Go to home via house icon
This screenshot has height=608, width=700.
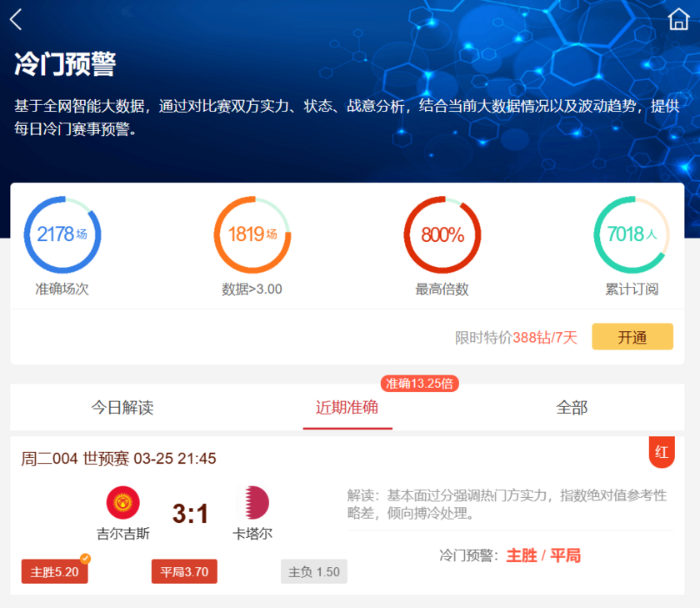click(x=678, y=20)
